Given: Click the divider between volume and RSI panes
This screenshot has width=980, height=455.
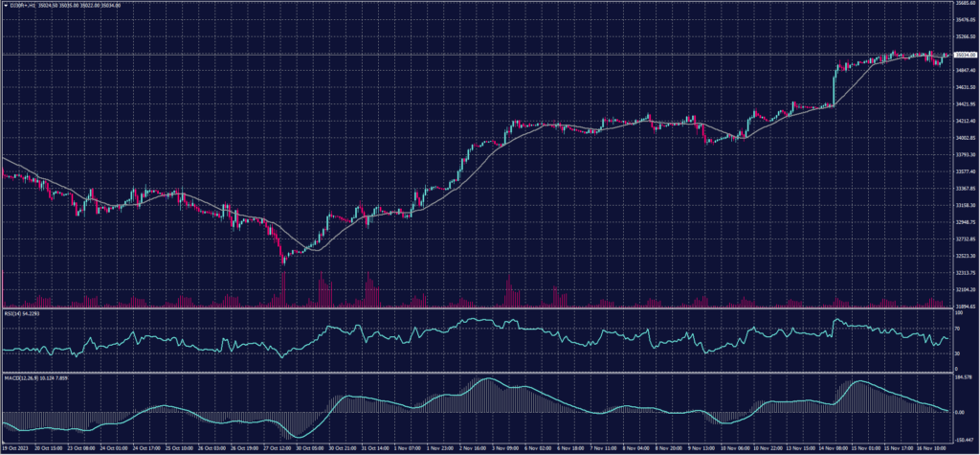Looking at the screenshot, I should (479, 307).
